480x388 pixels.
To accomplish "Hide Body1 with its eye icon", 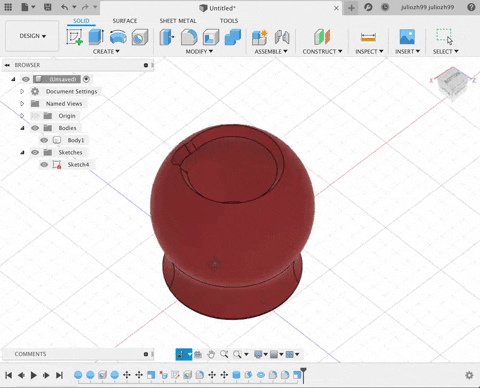I will (44, 140).
